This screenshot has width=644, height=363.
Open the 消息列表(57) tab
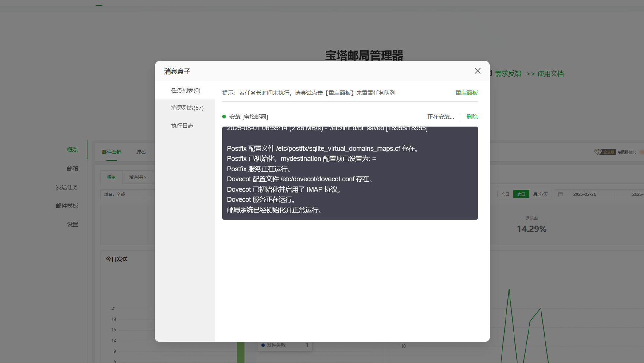tap(187, 108)
